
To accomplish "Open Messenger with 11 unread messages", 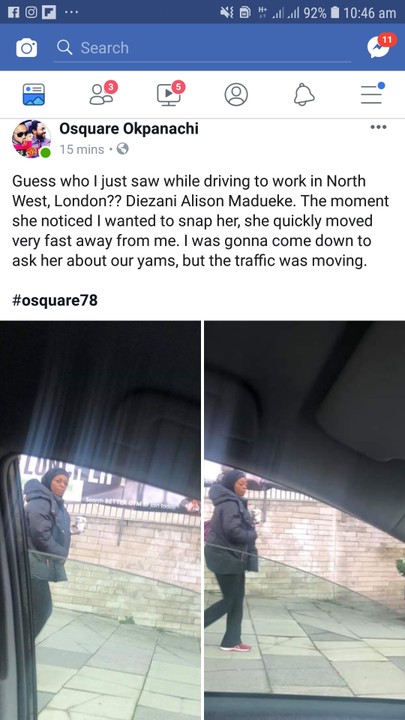I will click(380, 46).
